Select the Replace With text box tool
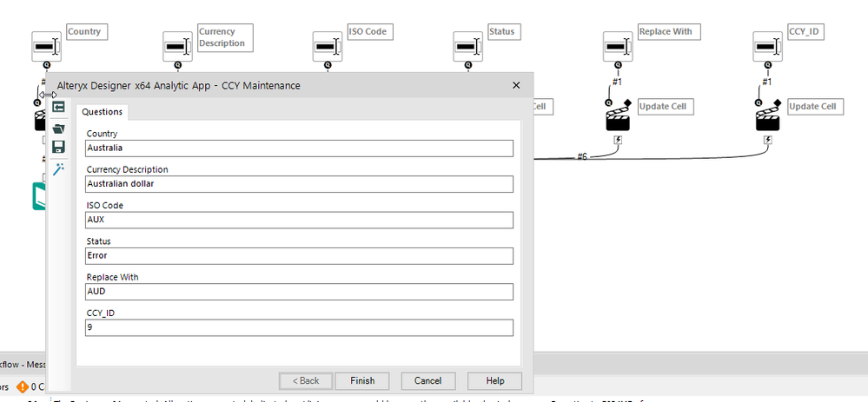 coord(618,46)
